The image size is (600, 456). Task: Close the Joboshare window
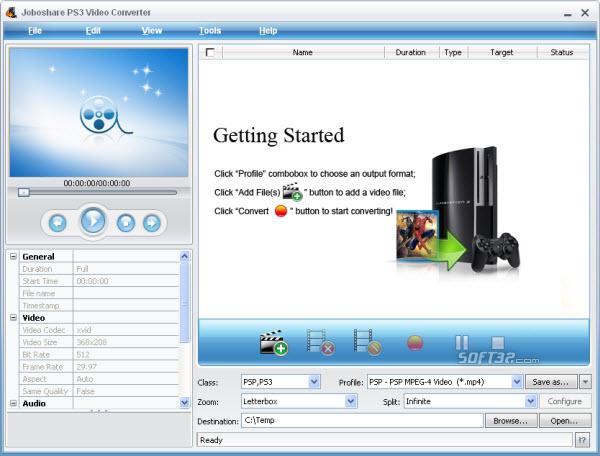pos(585,13)
